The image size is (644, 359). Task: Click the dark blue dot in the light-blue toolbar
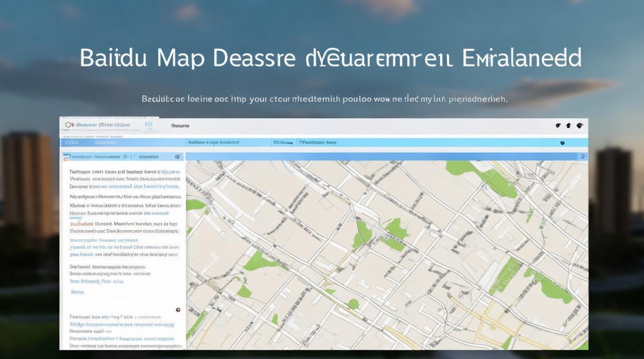(x=562, y=143)
